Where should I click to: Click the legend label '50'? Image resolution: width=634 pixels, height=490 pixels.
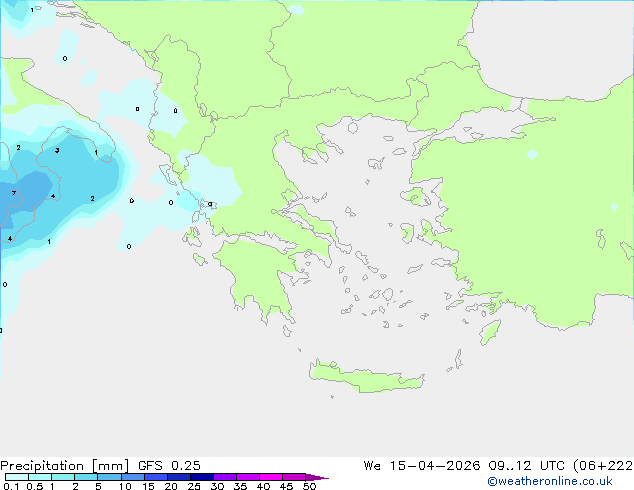(x=309, y=486)
